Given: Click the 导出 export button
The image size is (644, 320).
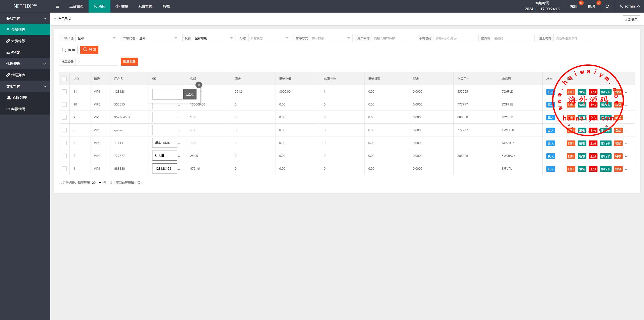Looking at the screenshot, I should coord(89,50).
